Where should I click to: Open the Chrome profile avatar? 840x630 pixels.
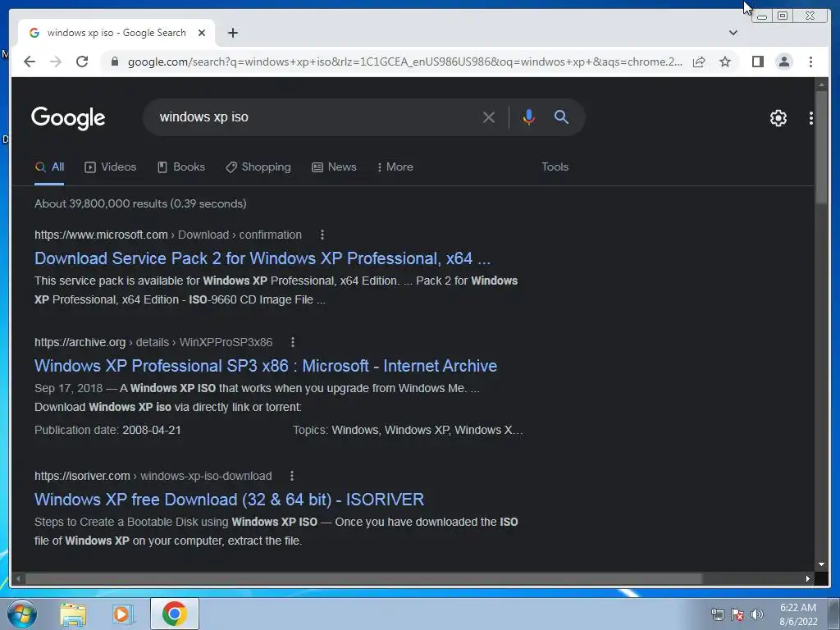(783, 62)
